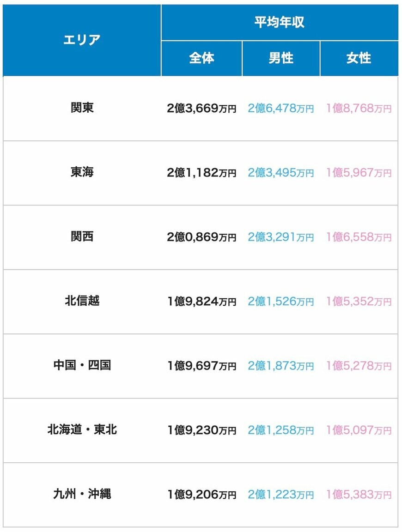The width and height of the screenshot is (402, 532).
Task: Select the 北信越 area row label
Action: tap(82, 301)
